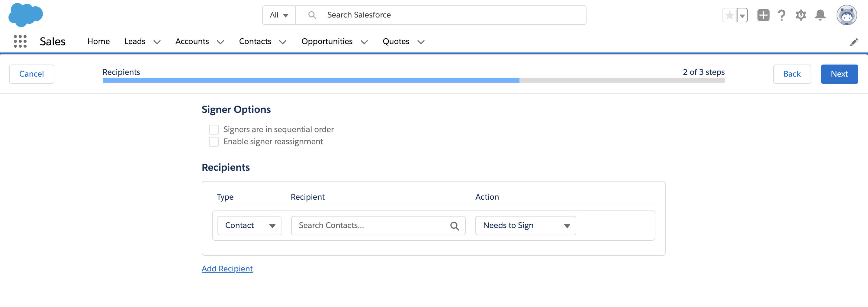This screenshot has height=307, width=868.
Task: Open the Setup gear icon
Action: click(x=801, y=15)
